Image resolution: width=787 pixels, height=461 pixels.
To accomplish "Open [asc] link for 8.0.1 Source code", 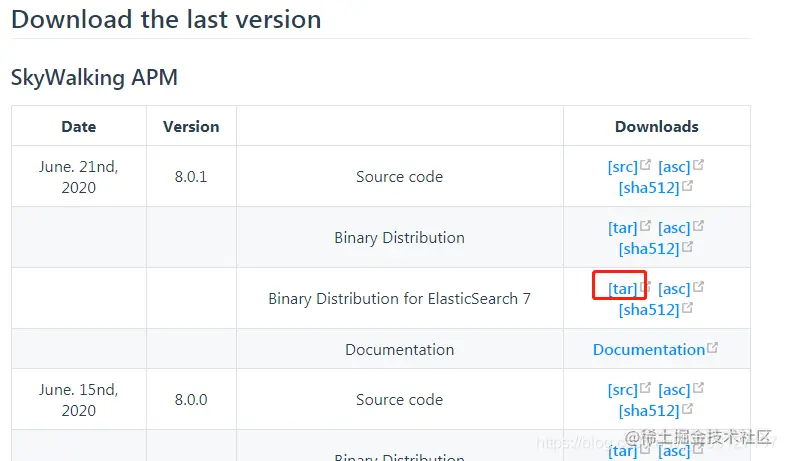I will coord(674,167).
